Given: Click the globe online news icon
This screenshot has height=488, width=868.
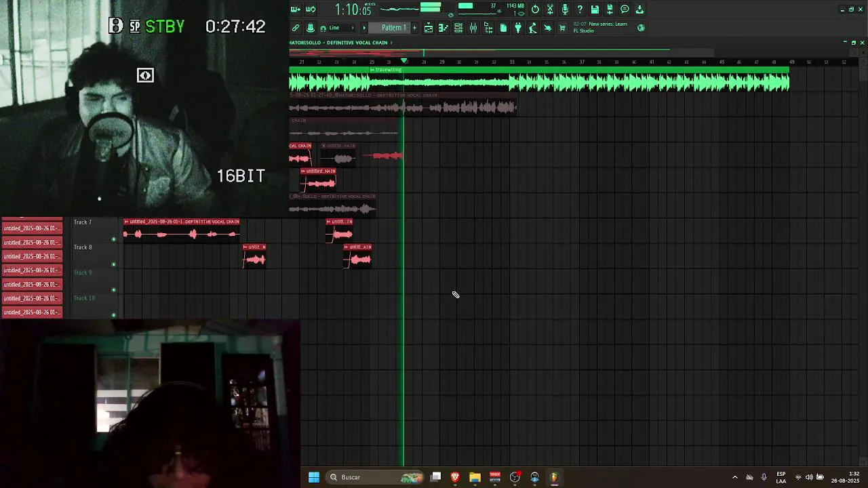Looking at the screenshot, I should pyautogui.click(x=641, y=28).
